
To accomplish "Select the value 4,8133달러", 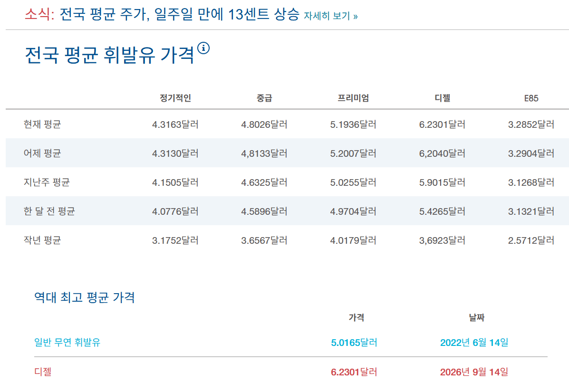I will pos(264,153).
